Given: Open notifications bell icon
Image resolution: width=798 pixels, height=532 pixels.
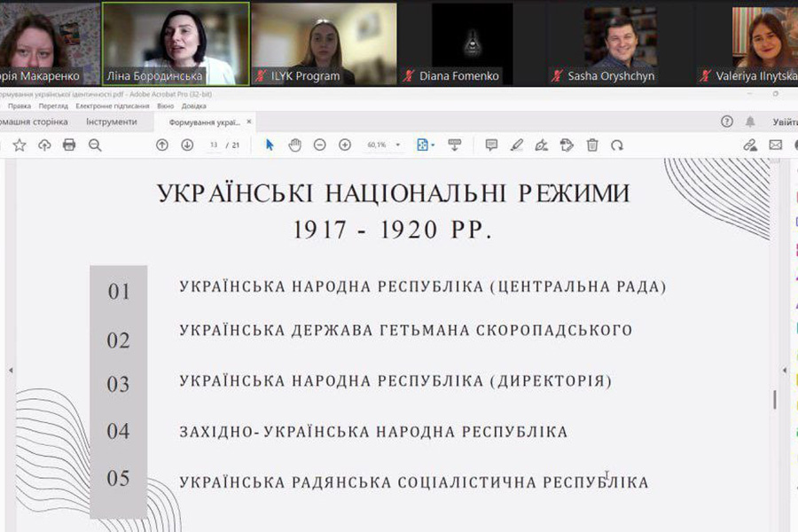Looking at the screenshot, I should (750, 121).
